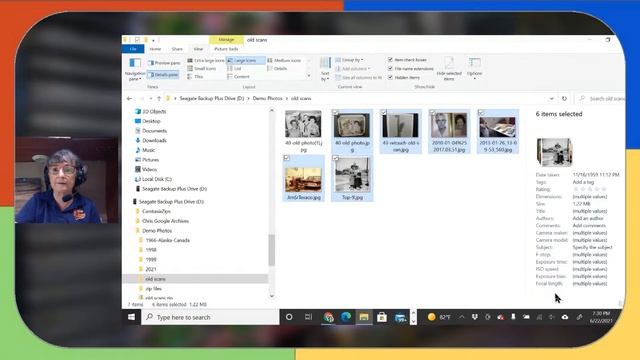Uncheck the 43 retouch old scan.jpg checkbox
640x360 pixels.
tap(384, 112)
